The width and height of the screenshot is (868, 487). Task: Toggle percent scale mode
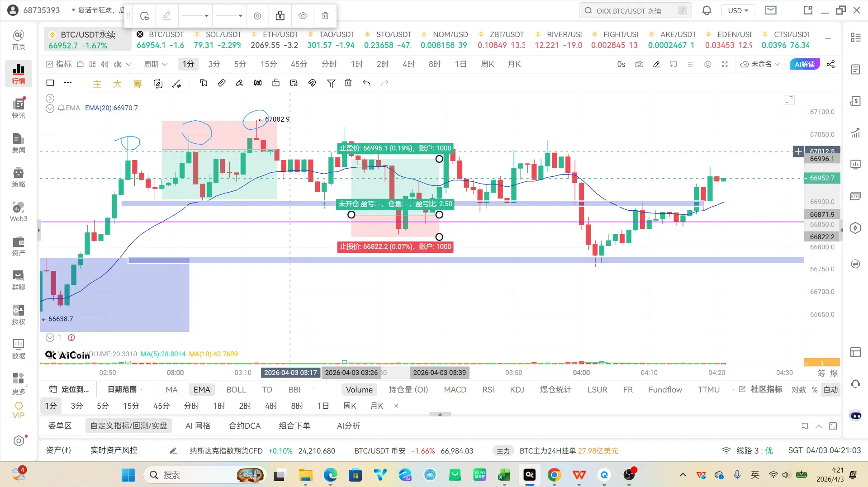[815, 390]
